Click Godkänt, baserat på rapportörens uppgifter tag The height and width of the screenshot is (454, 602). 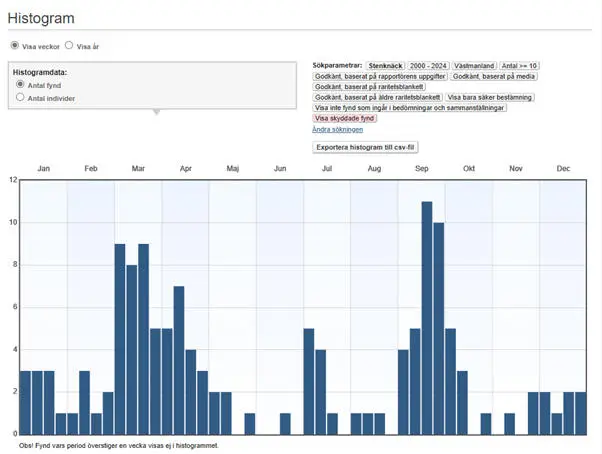click(380, 76)
